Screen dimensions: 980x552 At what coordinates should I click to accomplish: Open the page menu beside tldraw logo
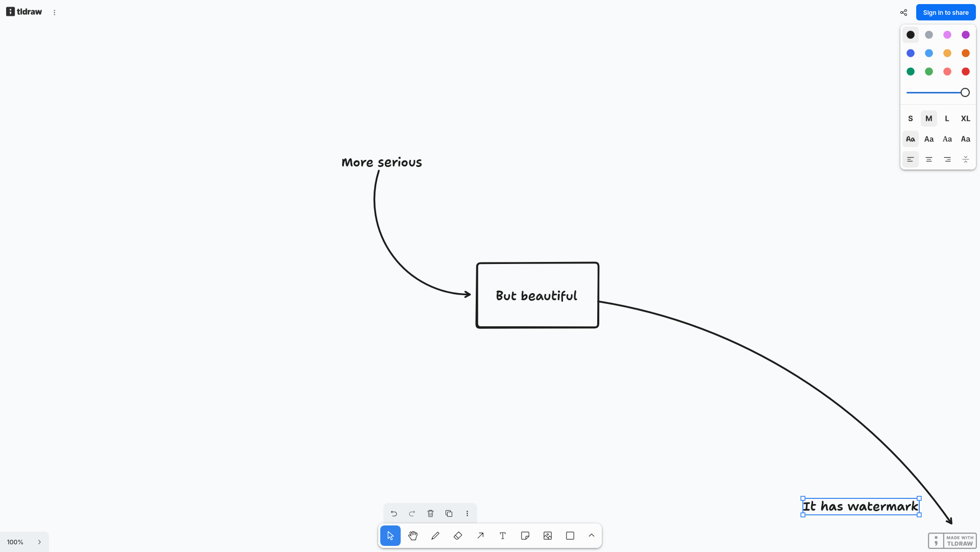(55, 12)
